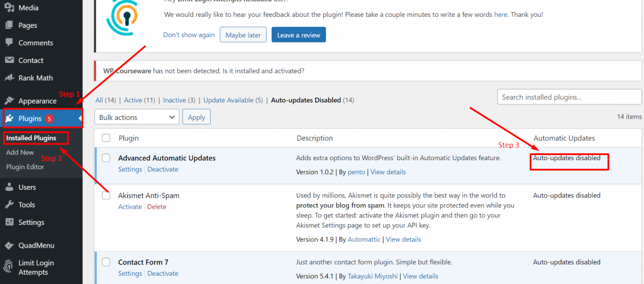View details of Contact Form 7
The width and height of the screenshot is (644, 284).
coord(421,276)
